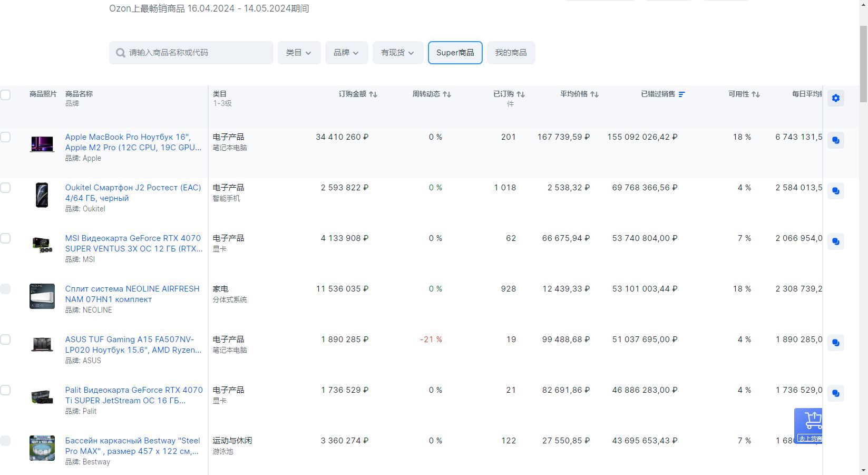
Task: Open Бассейн каркасный Bestway product link
Action: [x=133, y=446]
